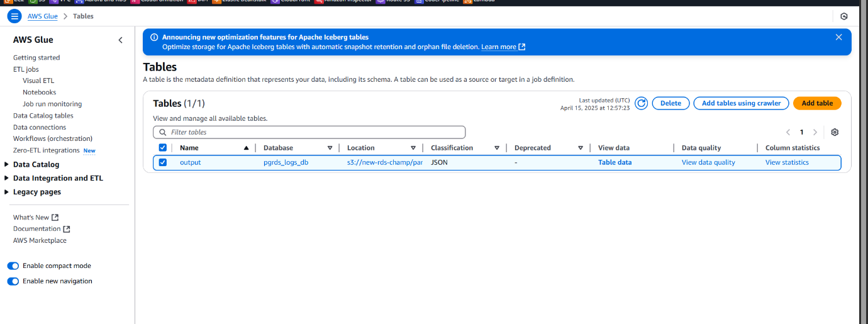Click Table data link for output
Image resolution: width=868 pixels, height=324 pixels.
click(x=615, y=162)
